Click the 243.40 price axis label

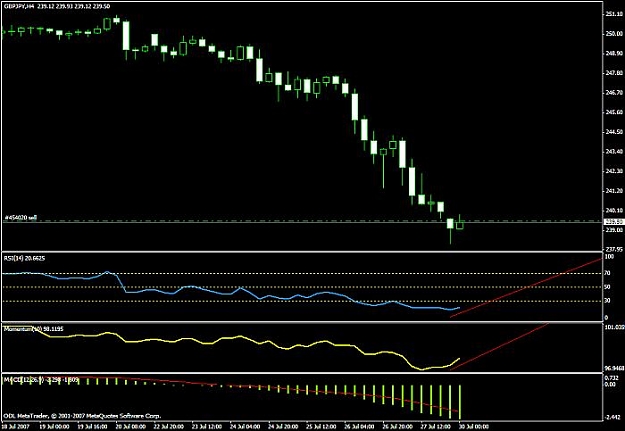[x=614, y=152]
